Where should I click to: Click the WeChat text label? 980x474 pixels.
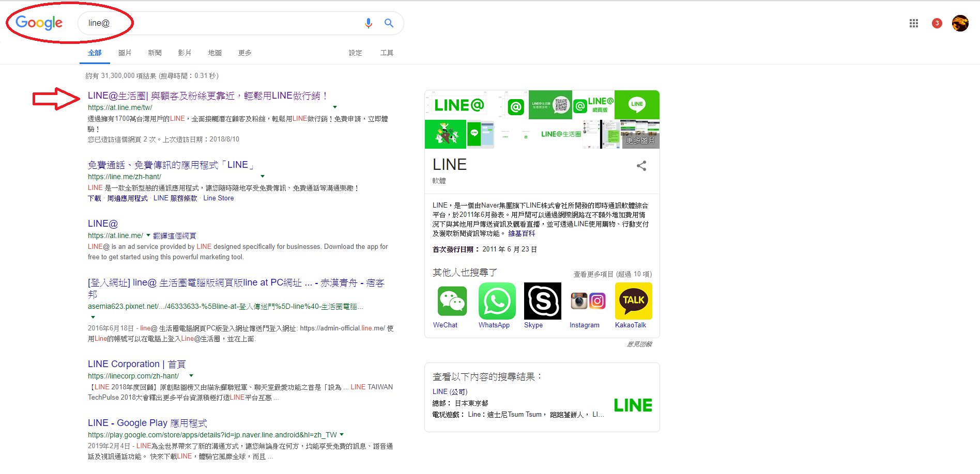click(x=445, y=325)
